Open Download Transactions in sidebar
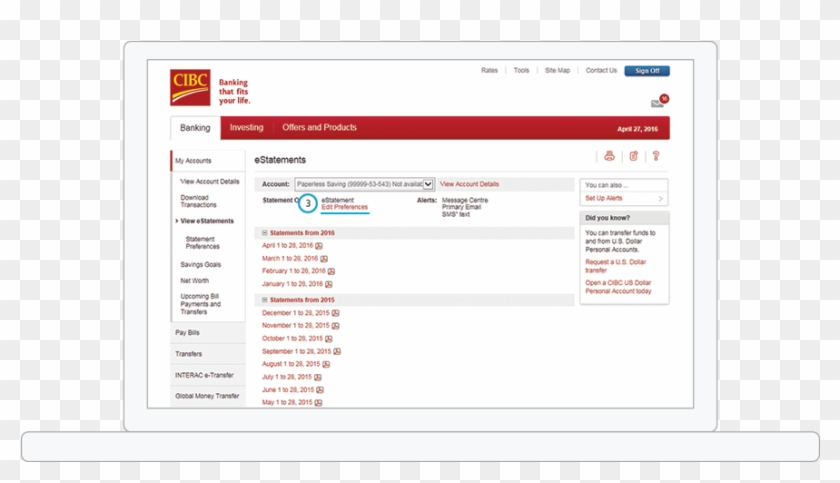Viewport: 840px width, 483px height. point(198,201)
